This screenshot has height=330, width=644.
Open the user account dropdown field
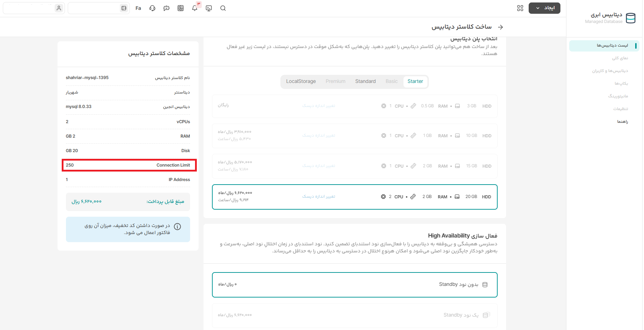pos(34,8)
